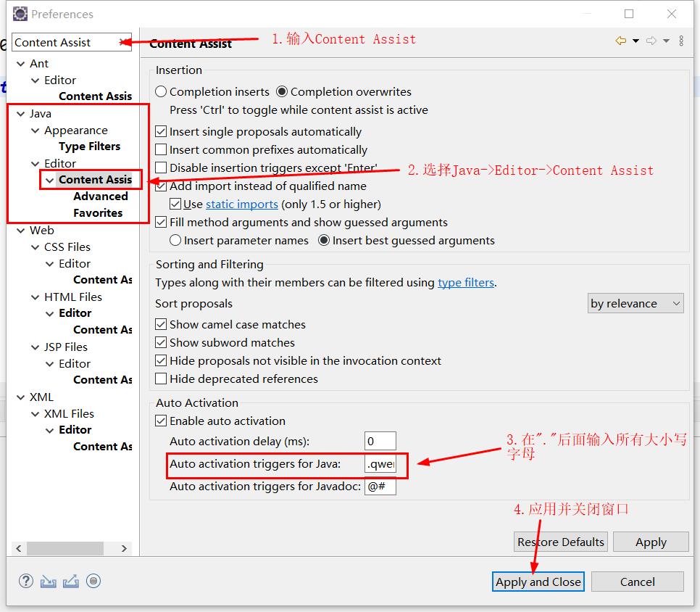Click the tree horizontal scrollbar thumb
700x612 pixels.
pyautogui.click(x=65, y=548)
